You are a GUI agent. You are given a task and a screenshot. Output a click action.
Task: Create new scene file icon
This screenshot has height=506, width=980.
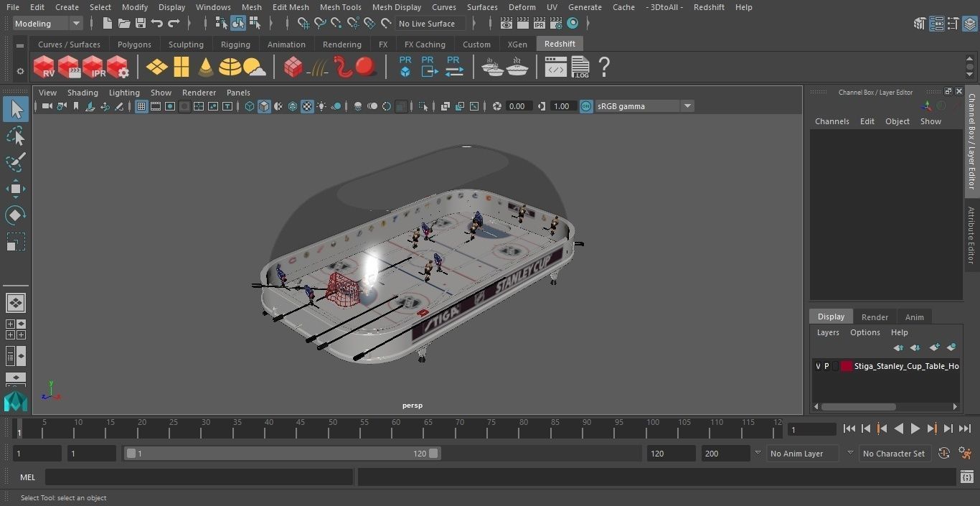coord(107,24)
